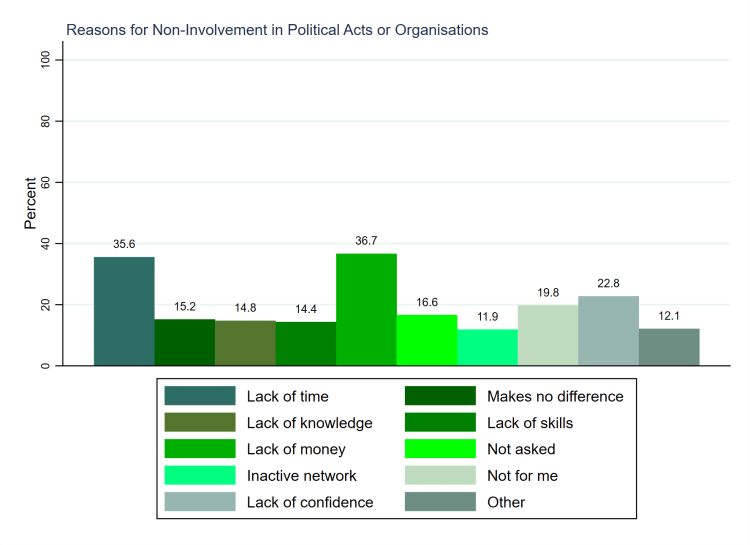Select the Not for me legend swatch
The width and height of the screenshot is (750, 545).
pos(439,476)
